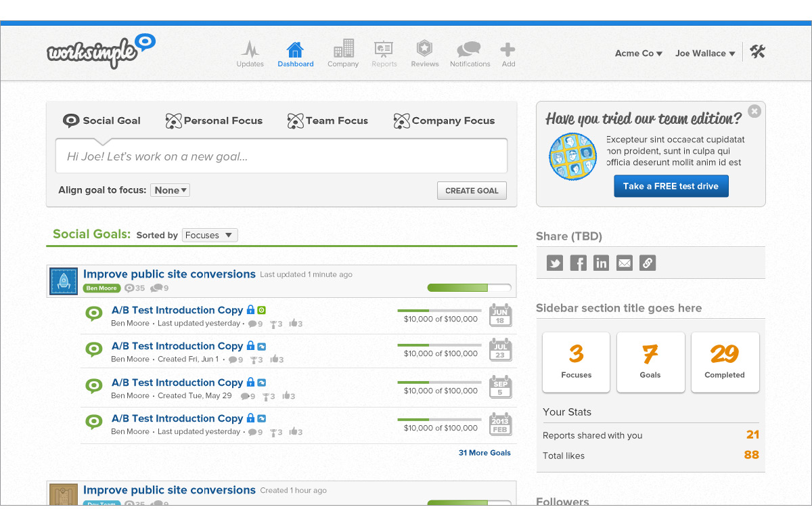Open the 31 More Goals link
The height and width of the screenshot is (526, 812).
click(x=484, y=453)
